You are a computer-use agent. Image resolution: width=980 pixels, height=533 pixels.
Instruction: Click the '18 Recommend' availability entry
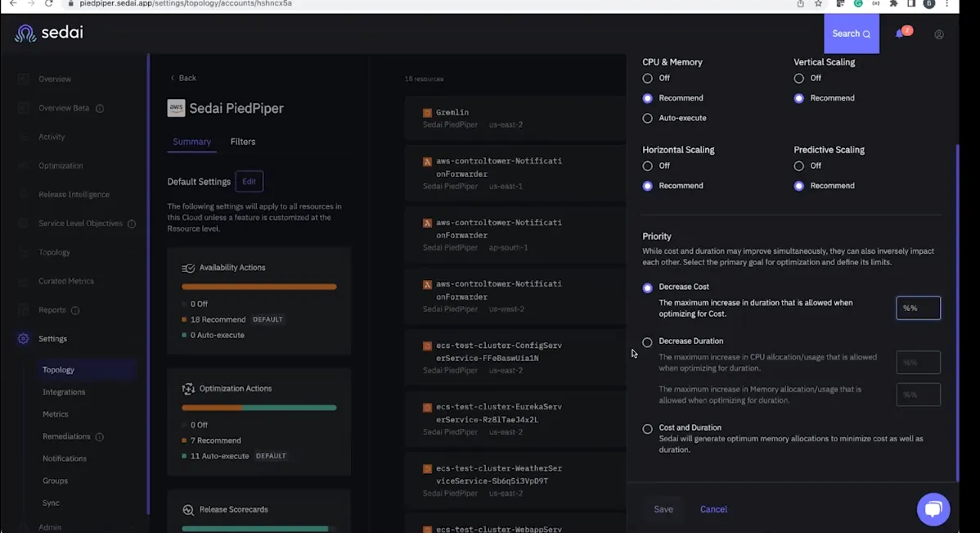(218, 319)
